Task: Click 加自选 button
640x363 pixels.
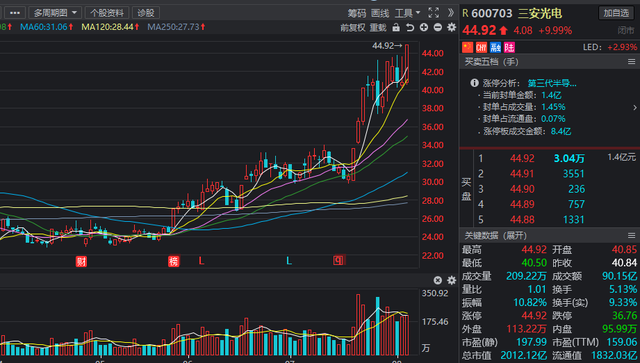Action: pos(616,13)
